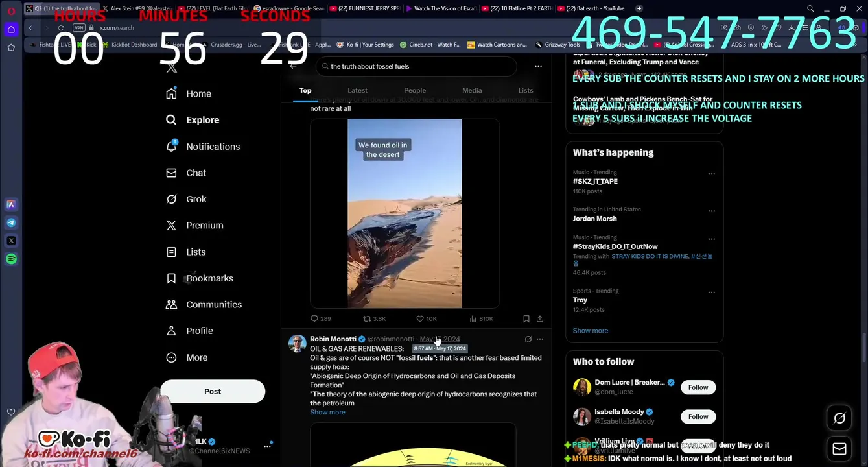868x467 pixels.
Task: Like the oil desert post (10K)
Action: (427, 318)
